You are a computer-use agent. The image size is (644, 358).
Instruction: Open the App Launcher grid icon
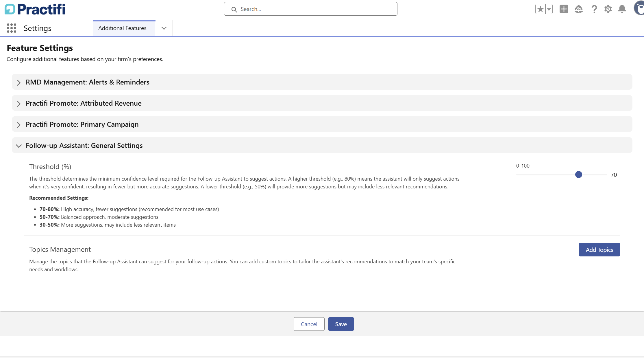tap(12, 28)
